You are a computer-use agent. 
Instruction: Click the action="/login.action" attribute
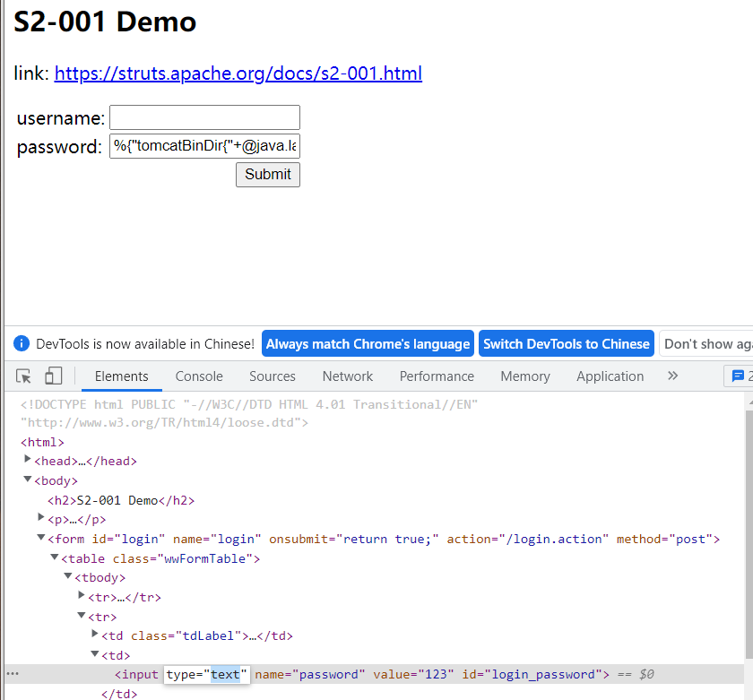528,540
